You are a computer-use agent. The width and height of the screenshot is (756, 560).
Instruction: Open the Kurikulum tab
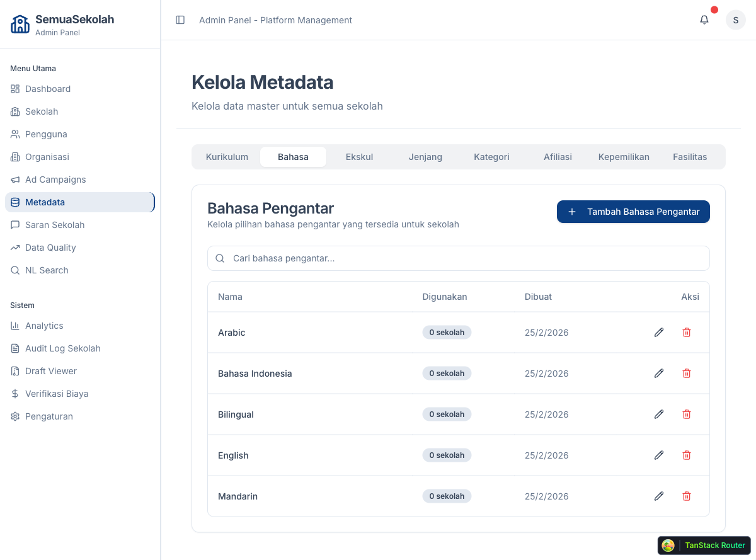click(x=227, y=156)
